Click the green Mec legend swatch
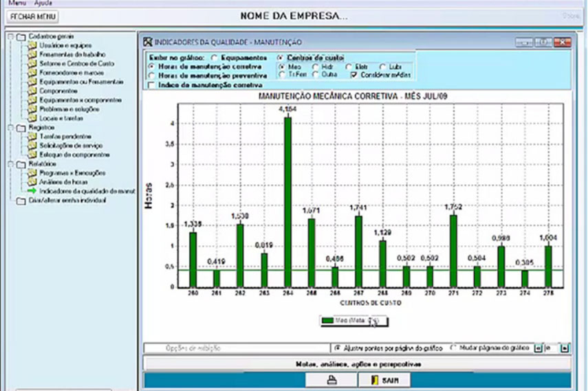Image resolution: width=588 pixels, height=391 pixels. [329, 320]
